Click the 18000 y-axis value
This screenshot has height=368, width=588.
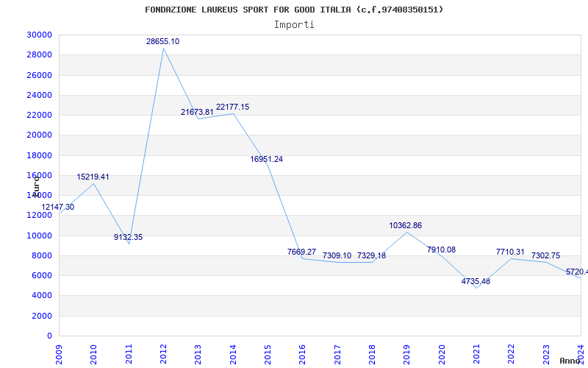click(40, 155)
